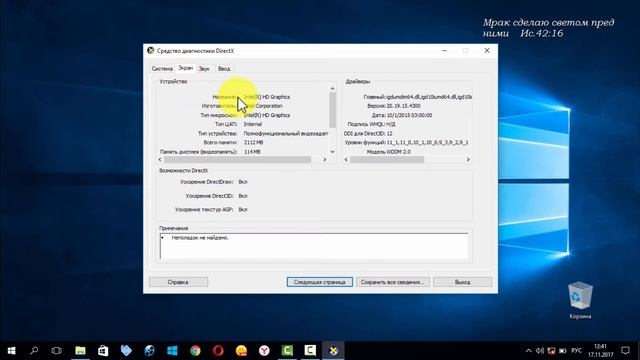Launch File Explorer from the taskbar

click(x=80, y=350)
